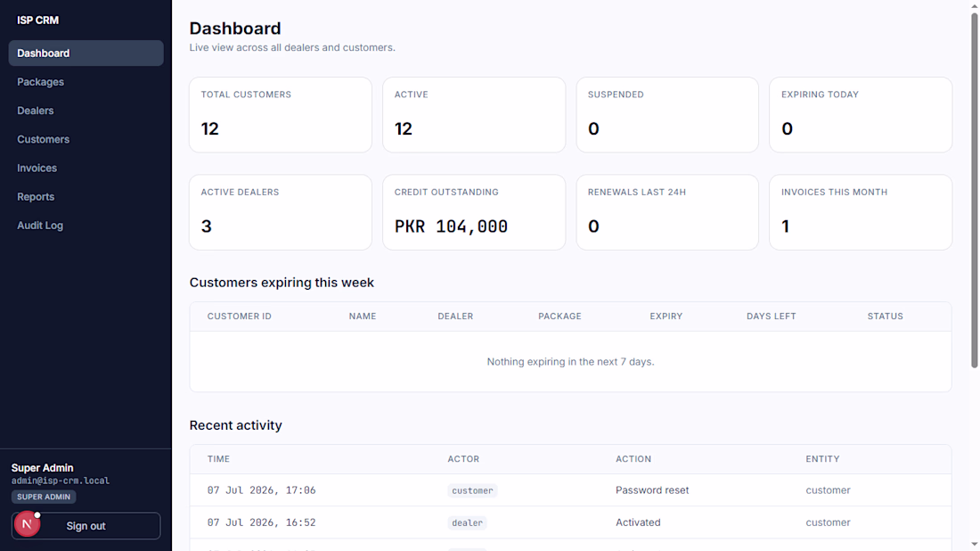Viewport: 980px width, 551px height.
Task: Click the ENTITY column header
Action: click(822, 459)
